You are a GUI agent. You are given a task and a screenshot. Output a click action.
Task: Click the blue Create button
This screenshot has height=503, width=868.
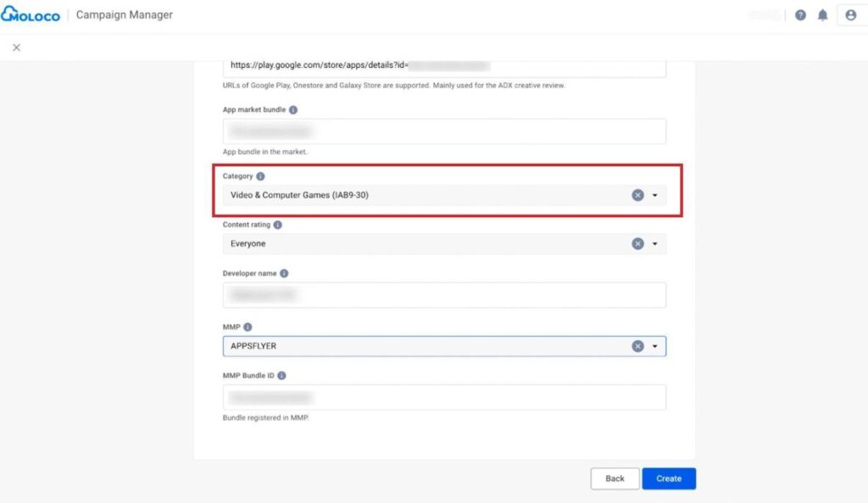point(669,478)
